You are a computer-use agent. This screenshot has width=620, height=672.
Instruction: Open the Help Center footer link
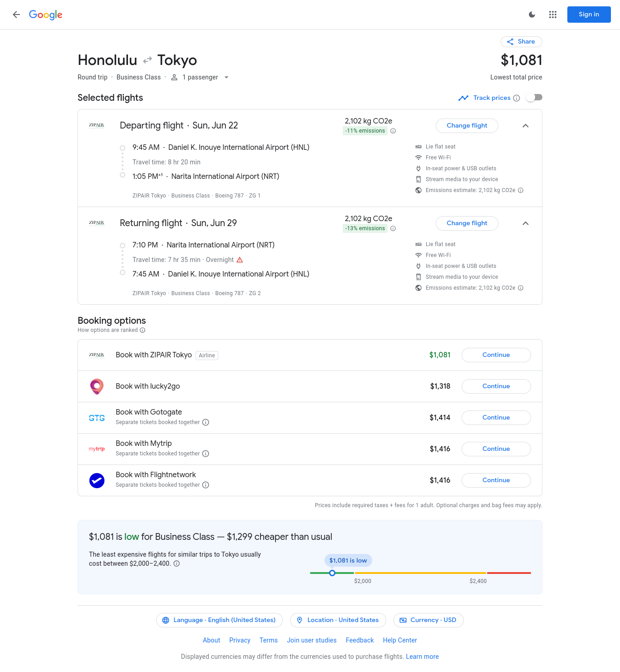pyautogui.click(x=399, y=640)
